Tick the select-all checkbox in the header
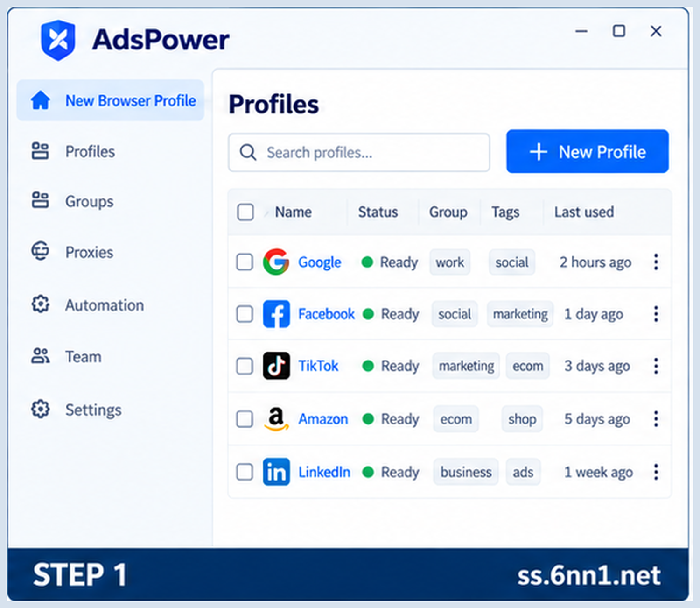 point(245,212)
